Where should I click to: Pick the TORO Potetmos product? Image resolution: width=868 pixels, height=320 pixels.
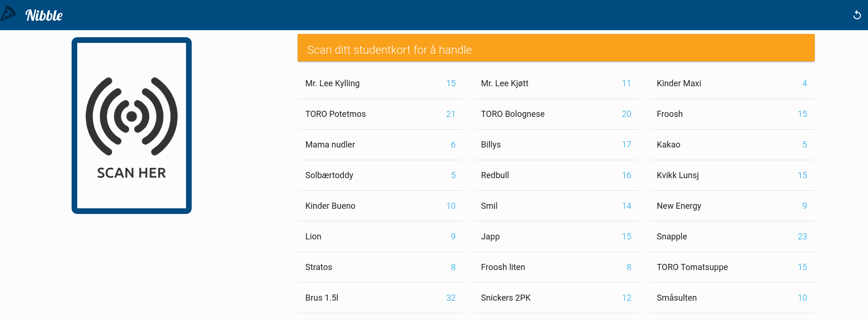[380, 114]
